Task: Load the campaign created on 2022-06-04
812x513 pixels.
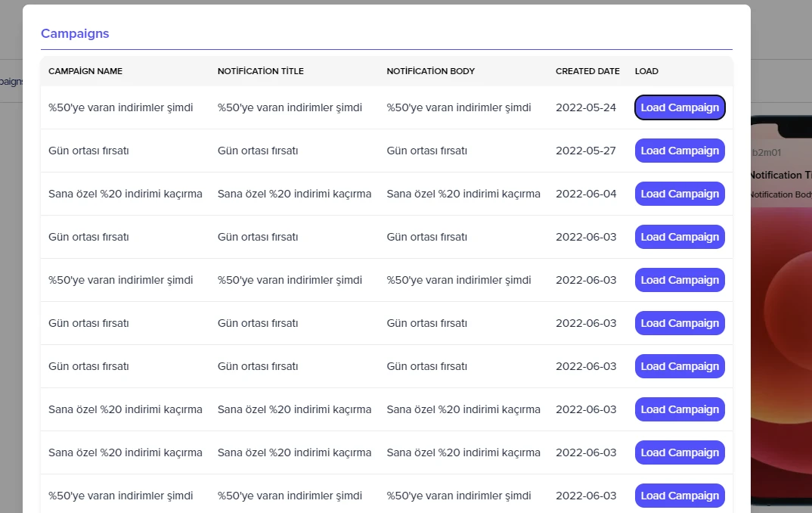Action: click(x=680, y=194)
